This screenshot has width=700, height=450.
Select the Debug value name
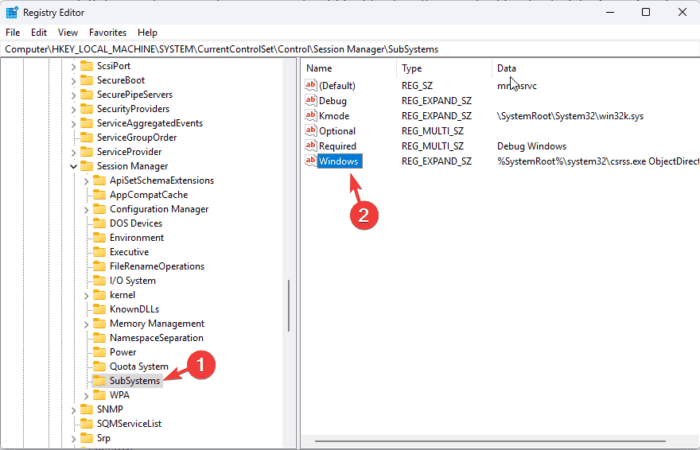pyautogui.click(x=333, y=100)
